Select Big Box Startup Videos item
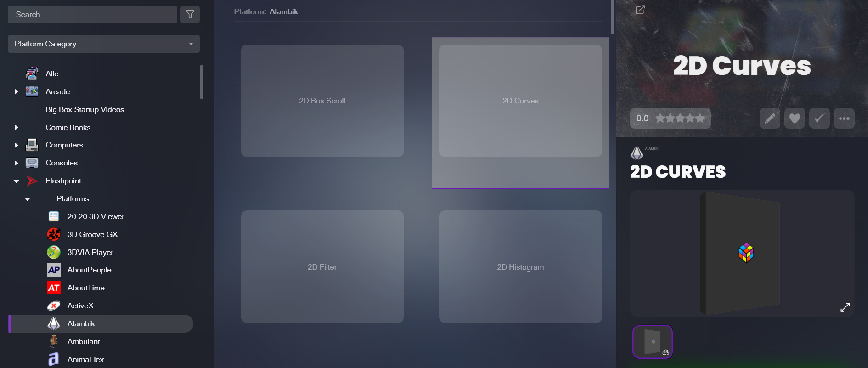The width and height of the screenshot is (868, 368). click(85, 109)
